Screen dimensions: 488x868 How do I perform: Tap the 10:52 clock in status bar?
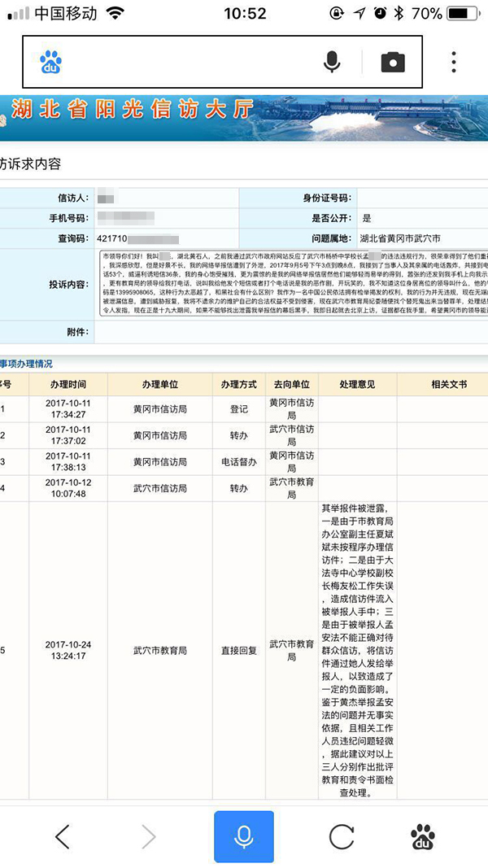[x=245, y=13]
